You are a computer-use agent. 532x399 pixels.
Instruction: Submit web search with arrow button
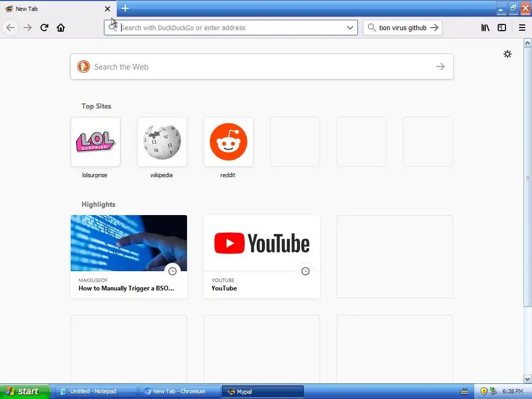tap(441, 66)
